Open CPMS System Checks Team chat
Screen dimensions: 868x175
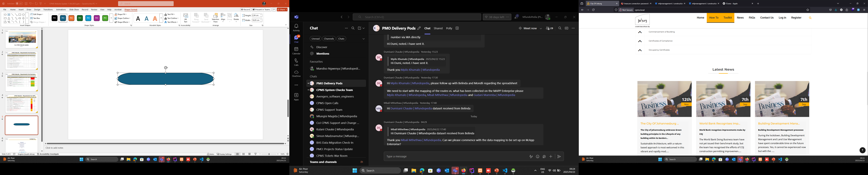pos(336,90)
